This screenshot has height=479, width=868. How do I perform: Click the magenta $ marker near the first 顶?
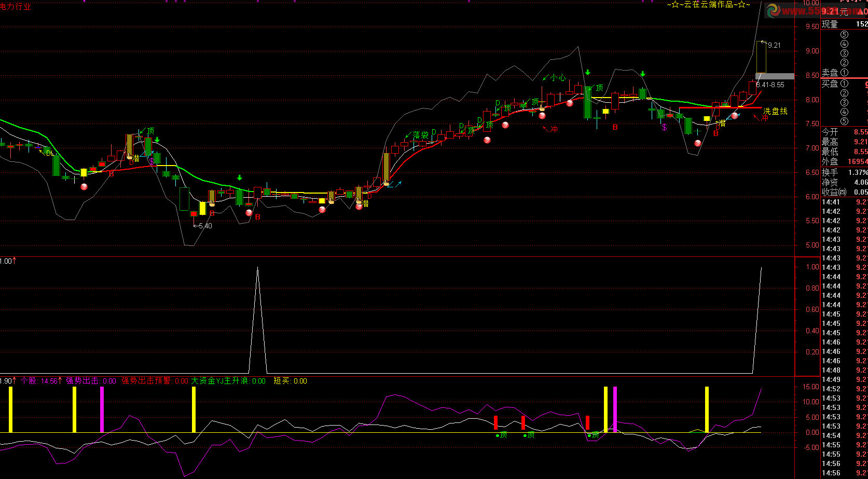pyautogui.click(x=151, y=161)
